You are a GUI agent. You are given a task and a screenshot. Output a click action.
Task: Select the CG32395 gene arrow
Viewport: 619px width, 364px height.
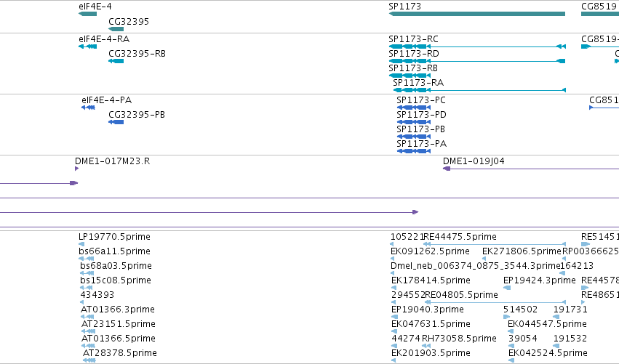pyautogui.click(x=116, y=29)
